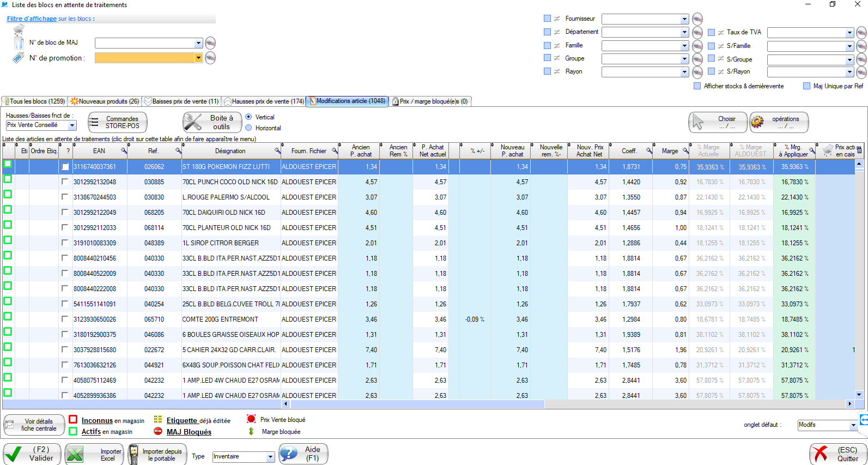Click the red X Quitter (ESC) icon
The image size is (868, 465).
tap(819, 454)
